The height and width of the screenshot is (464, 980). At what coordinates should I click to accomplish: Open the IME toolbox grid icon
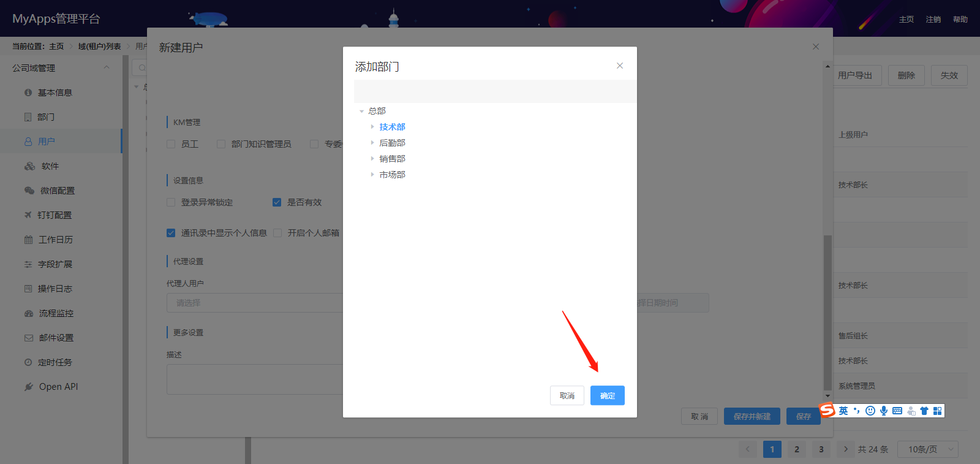[x=938, y=411]
